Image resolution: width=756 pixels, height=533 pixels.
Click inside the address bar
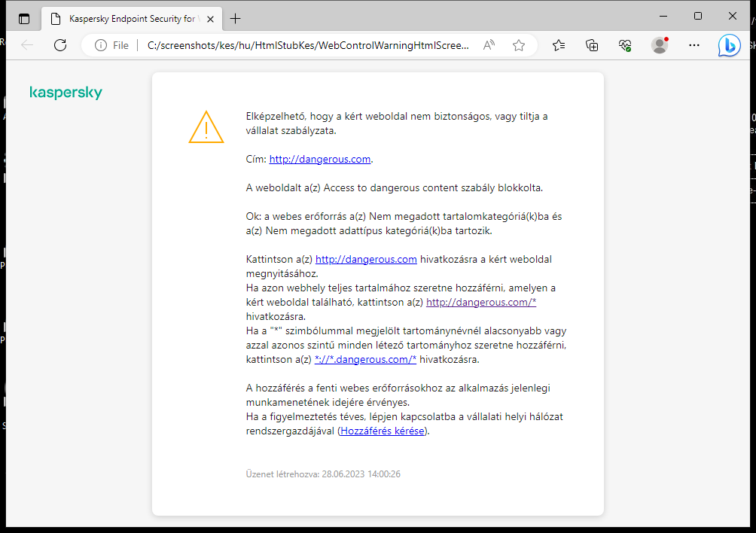click(301, 45)
